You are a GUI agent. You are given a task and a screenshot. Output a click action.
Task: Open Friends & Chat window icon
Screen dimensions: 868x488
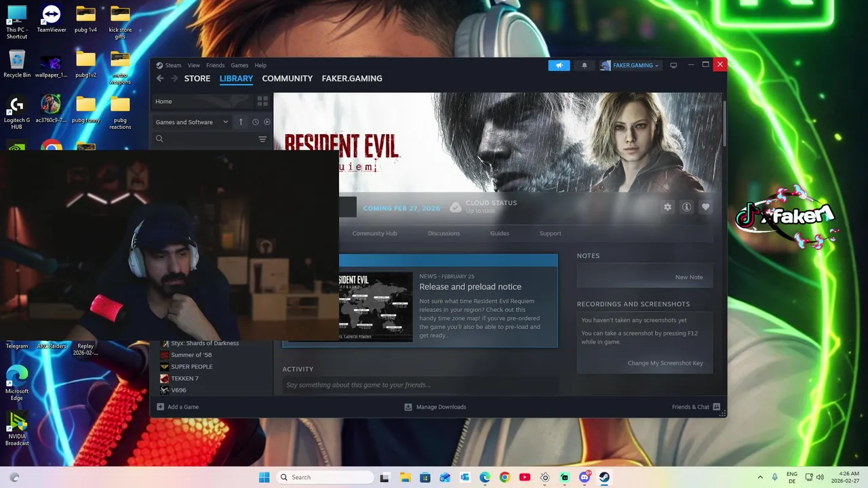click(716, 407)
